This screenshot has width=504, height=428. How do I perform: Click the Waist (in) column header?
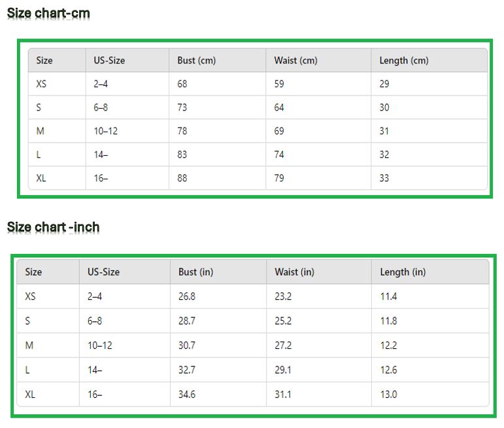coord(294,272)
